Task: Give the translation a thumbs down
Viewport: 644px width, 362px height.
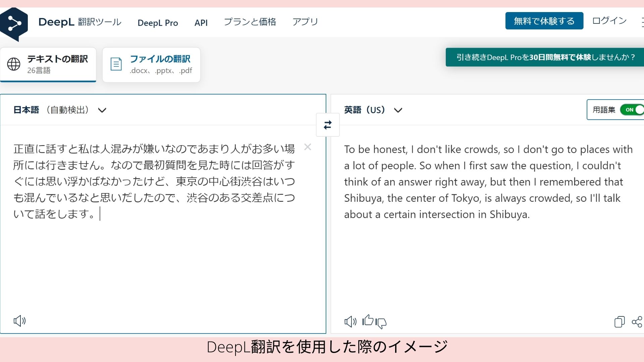Action: coord(381,323)
